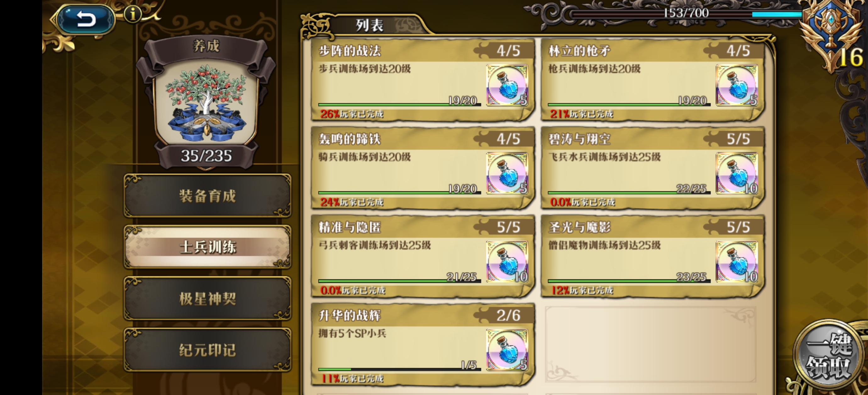Open the info (i) icon

(133, 14)
